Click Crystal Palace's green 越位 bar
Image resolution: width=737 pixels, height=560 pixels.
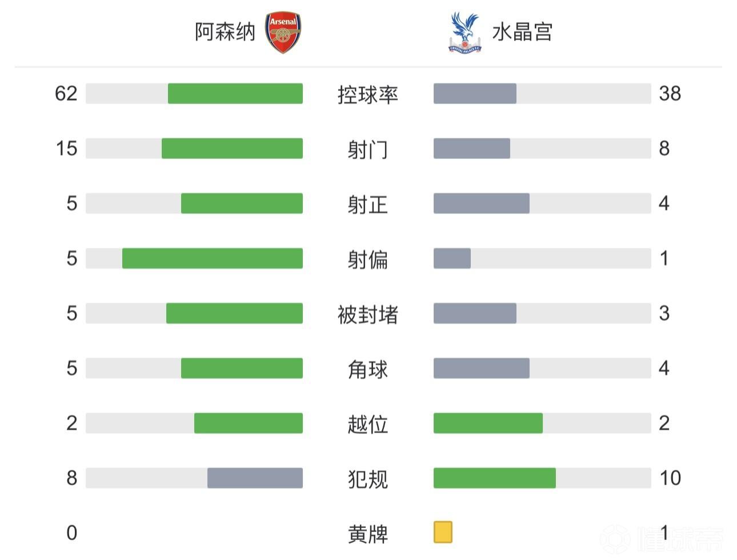pyautogui.click(x=488, y=423)
